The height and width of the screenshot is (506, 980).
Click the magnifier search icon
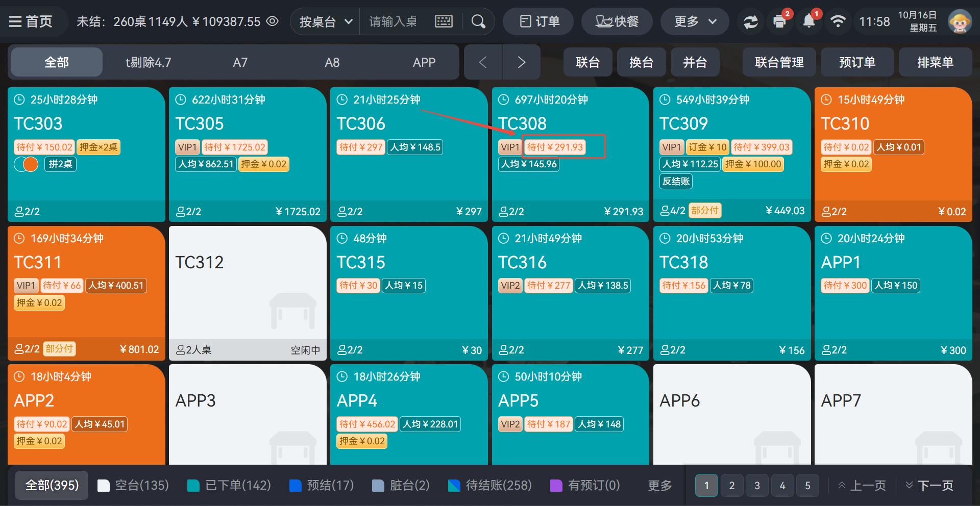coord(478,21)
